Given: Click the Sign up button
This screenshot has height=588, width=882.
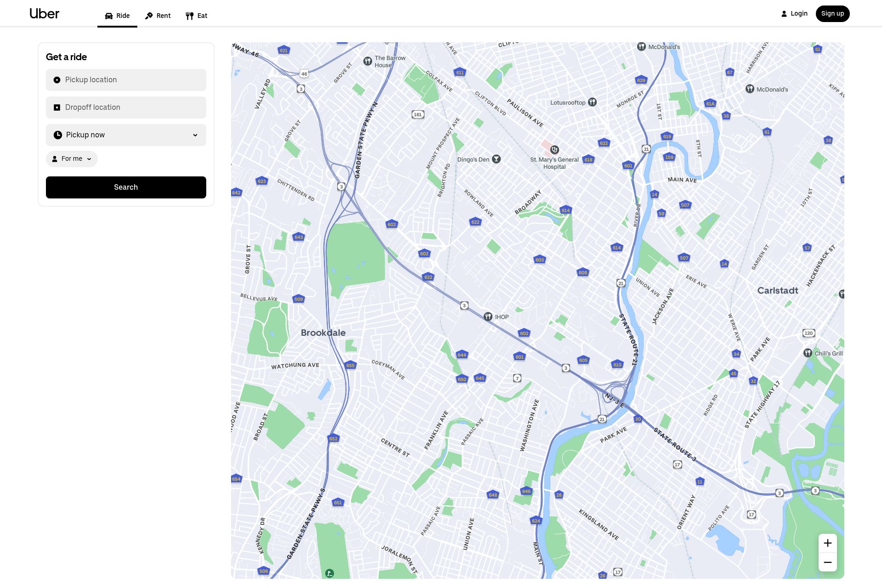Looking at the screenshot, I should point(832,14).
